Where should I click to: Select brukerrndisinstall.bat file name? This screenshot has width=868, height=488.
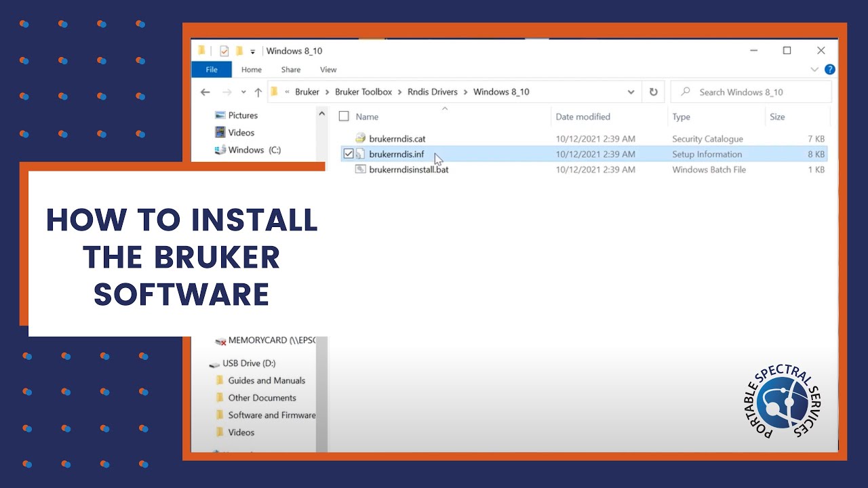pyautogui.click(x=409, y=169)
